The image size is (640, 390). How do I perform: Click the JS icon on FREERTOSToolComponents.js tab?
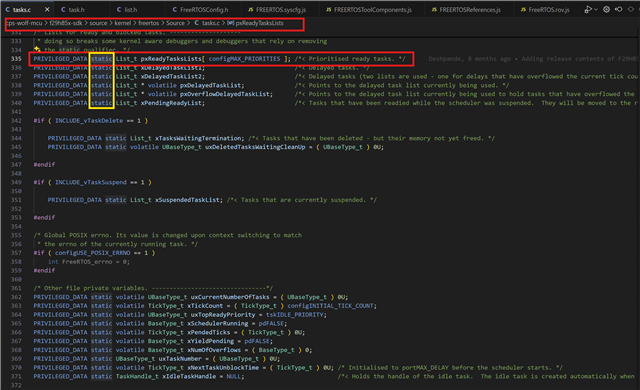point(329,9)
